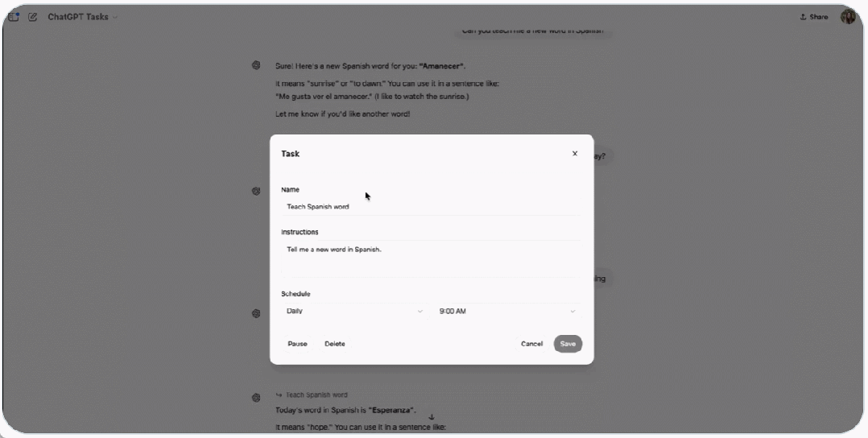Open the Daily frequency dropdown
The image size is (868, 438).
(x=354, y=312)
